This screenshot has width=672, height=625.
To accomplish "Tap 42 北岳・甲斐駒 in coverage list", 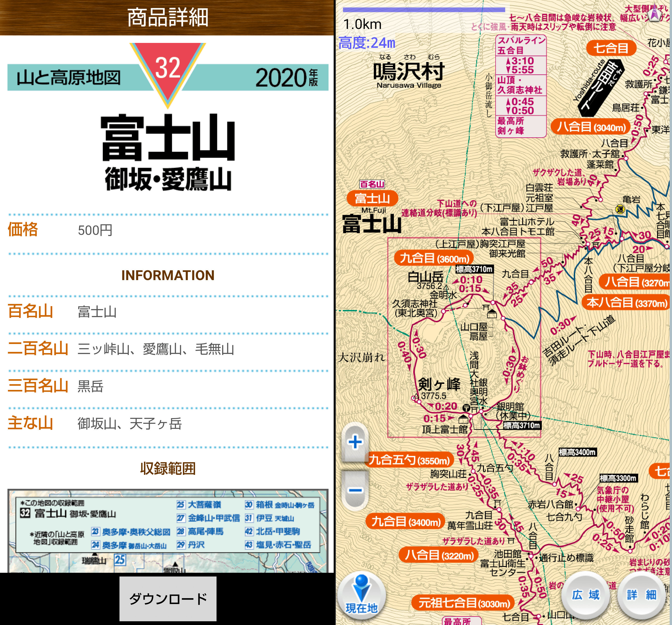I will [x=273, y=531].
